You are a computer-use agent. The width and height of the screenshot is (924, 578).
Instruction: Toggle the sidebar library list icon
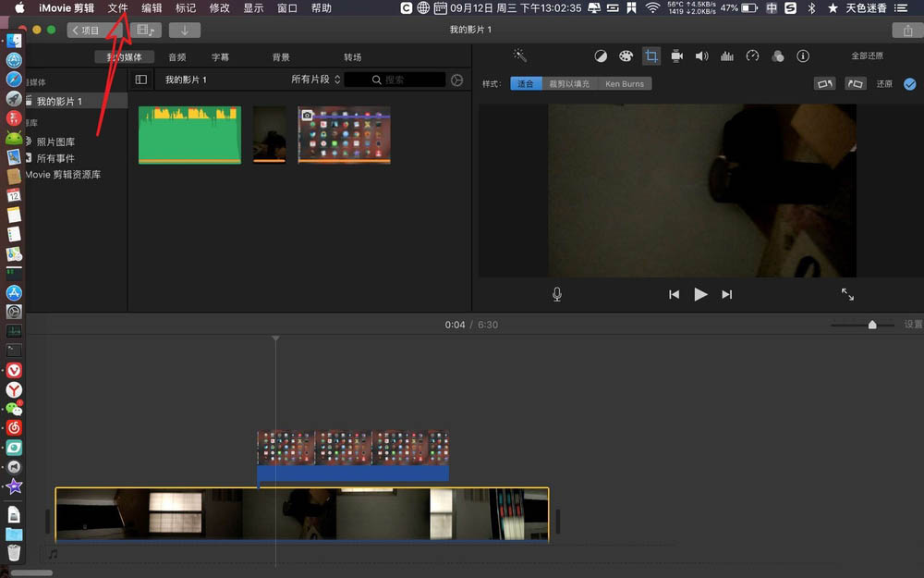(x=140, y=80)
